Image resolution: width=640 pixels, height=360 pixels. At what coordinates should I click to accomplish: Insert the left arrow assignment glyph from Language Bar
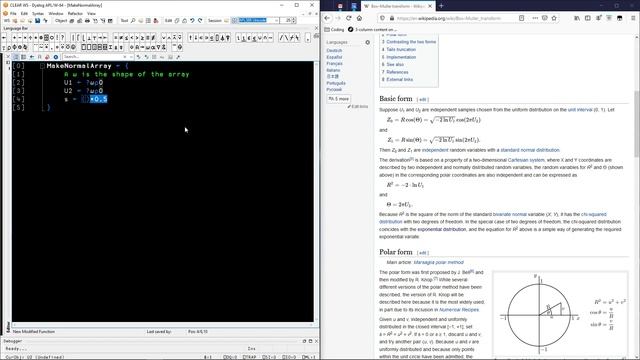tap(4, 38)
